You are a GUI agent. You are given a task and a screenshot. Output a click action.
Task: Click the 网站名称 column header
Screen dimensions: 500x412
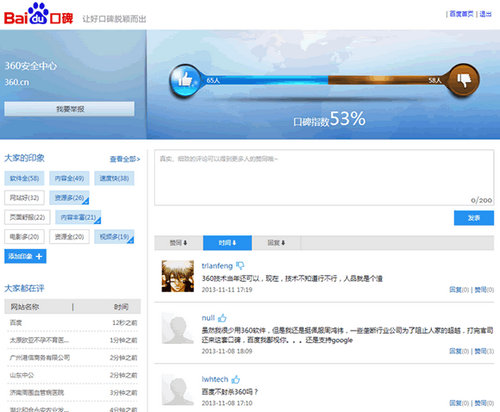click(x=25, y=307)
